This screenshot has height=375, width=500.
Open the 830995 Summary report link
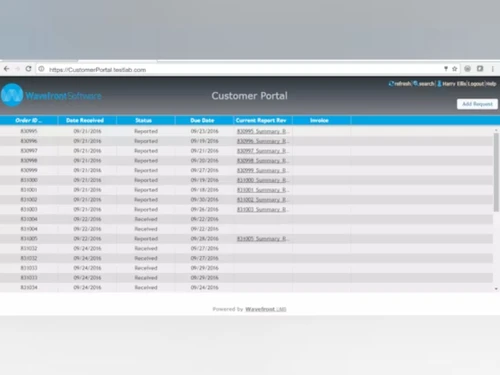tap(263, 131)
